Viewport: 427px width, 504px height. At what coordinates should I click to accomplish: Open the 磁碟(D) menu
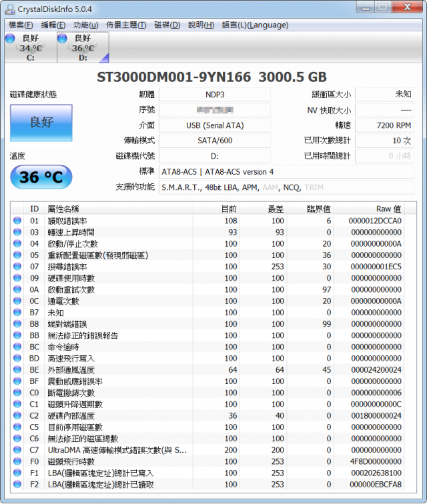pyautogui.click(x=167, y=25)
